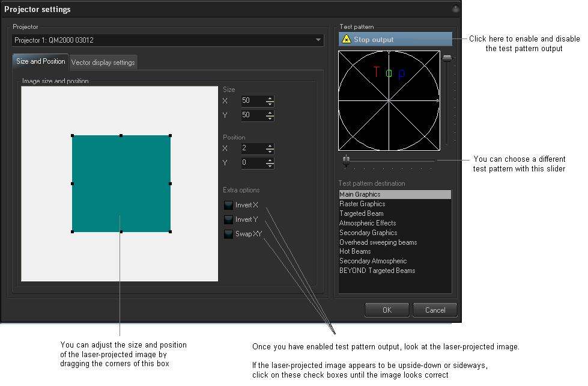This screenshot has width=588, height=386.
Task: Click the horizontal test pattern selector slider
Action: [x=346, y=160]
